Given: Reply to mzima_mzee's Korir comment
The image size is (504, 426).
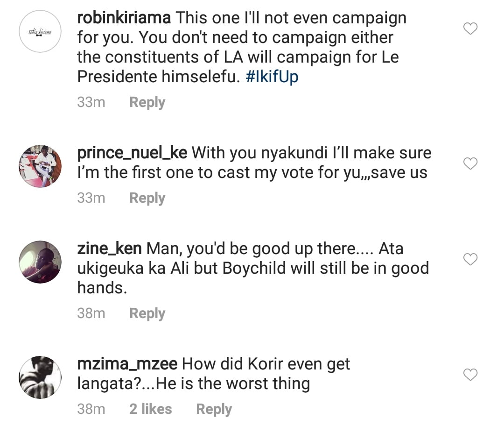Looking at the screenshot, I should coord(214,409).
